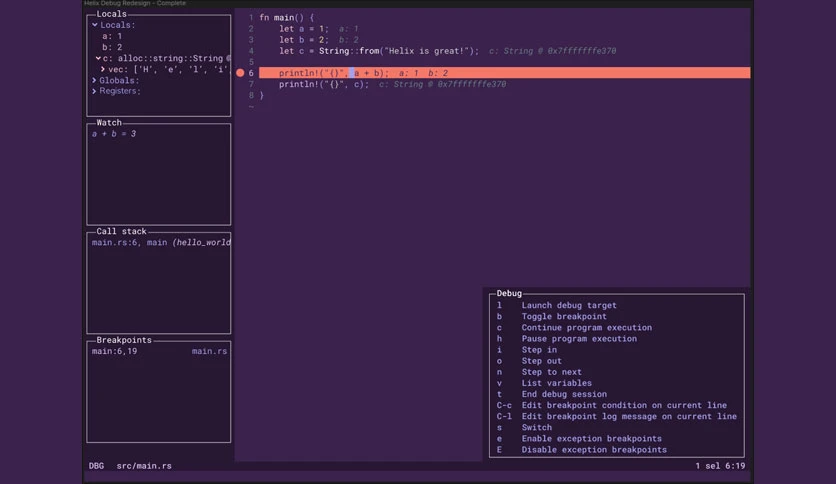Choose List variables from Debug menu
Screen dimensions: 836x484
tap(556, 383)
